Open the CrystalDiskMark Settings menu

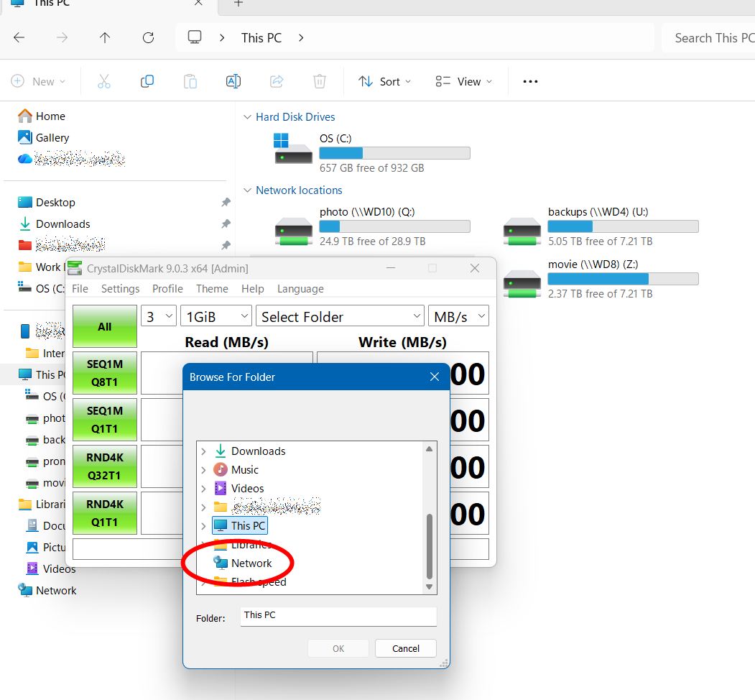pyautogui.click(x=121, y=289)
